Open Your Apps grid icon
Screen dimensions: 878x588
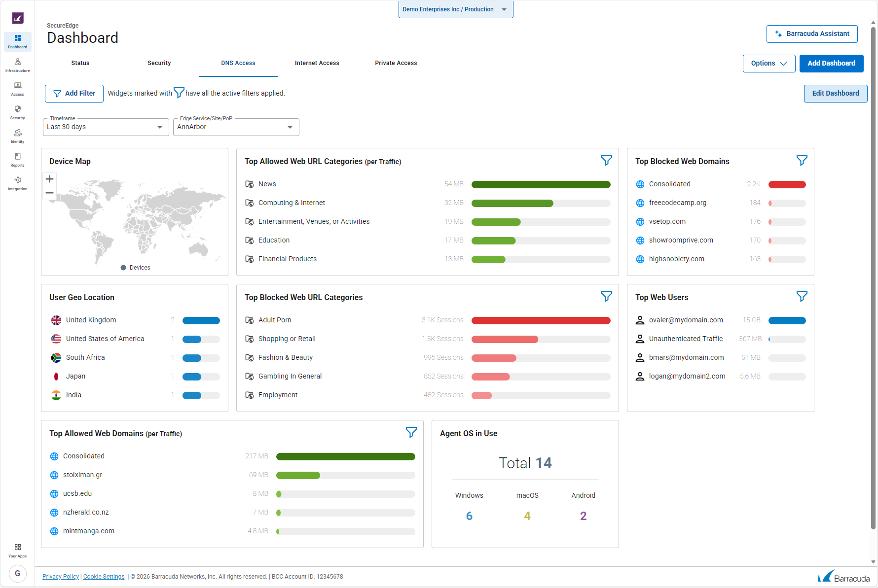click(x=17, y=550)
